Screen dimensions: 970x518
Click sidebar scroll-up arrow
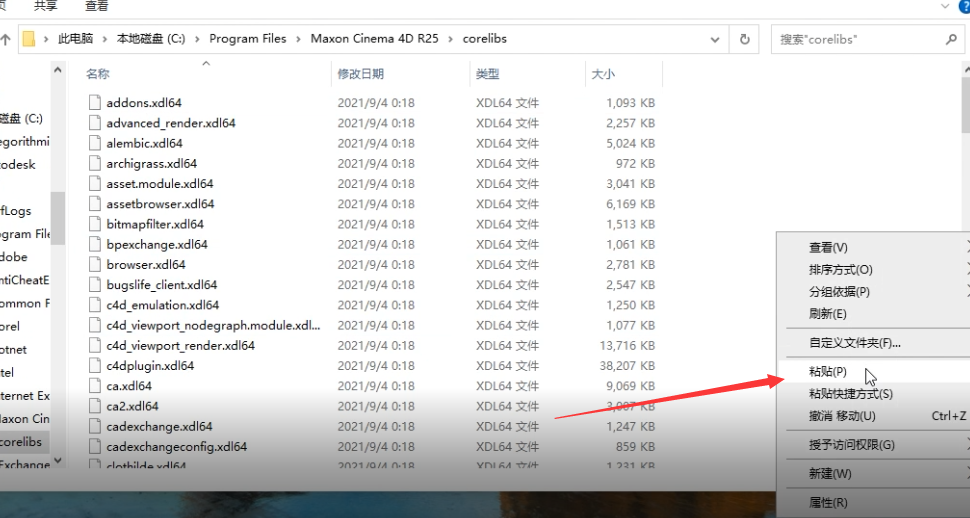click(58, 71)
